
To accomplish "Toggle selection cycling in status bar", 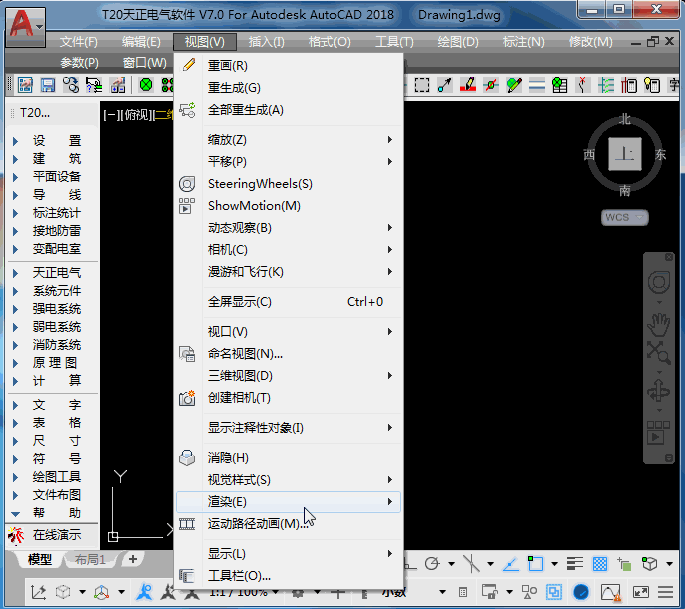I will pyautogui.click(x=624, y=564).
